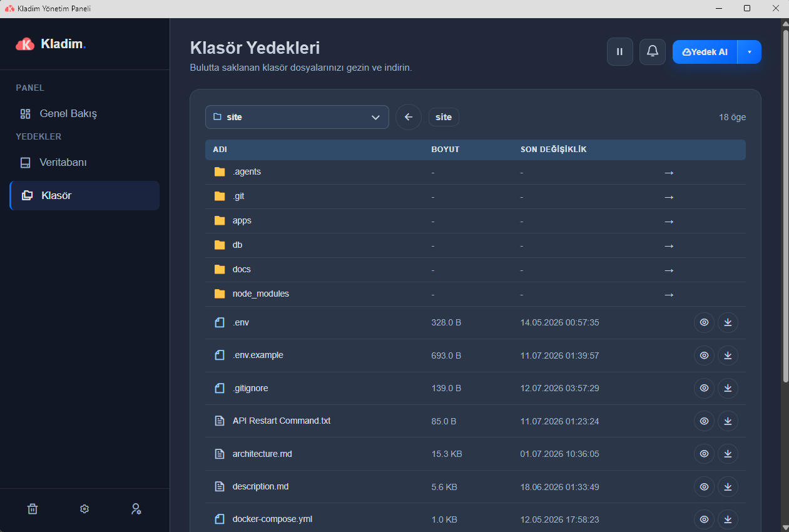
Task: Open the db folder arrow
Action: point(669,245)
